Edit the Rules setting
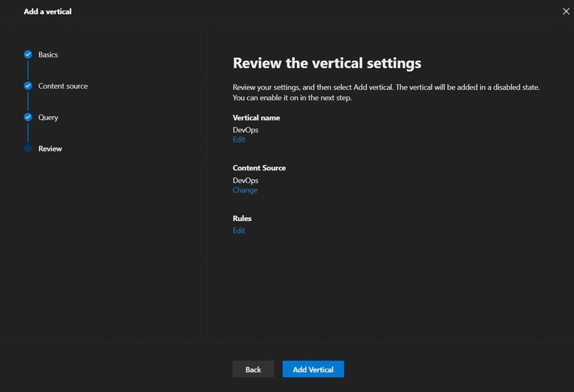 (239, 230)
